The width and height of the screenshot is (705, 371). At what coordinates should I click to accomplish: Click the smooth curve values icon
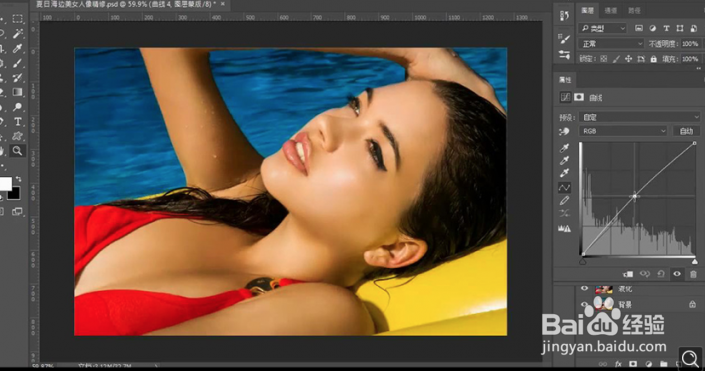pos(564,214)
